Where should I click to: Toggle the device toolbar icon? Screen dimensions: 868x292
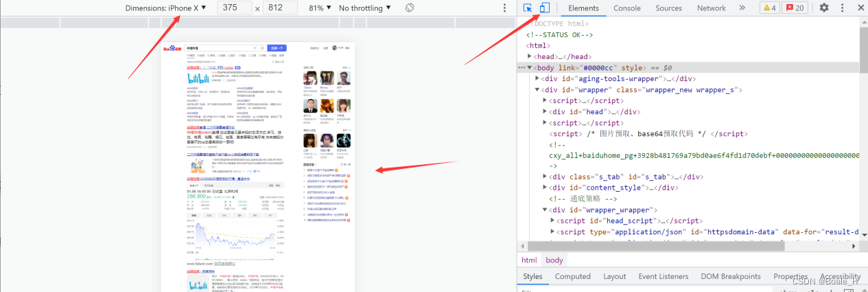tap(544, 8)
